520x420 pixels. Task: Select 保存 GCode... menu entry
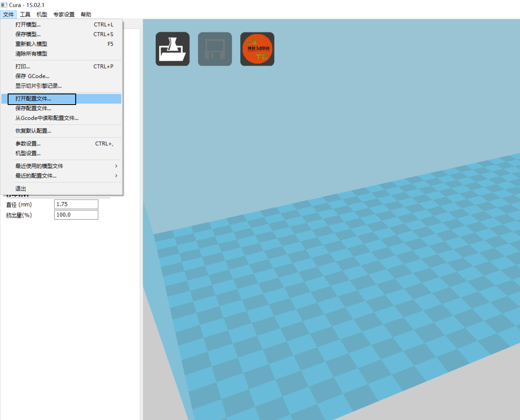[61, 76]
